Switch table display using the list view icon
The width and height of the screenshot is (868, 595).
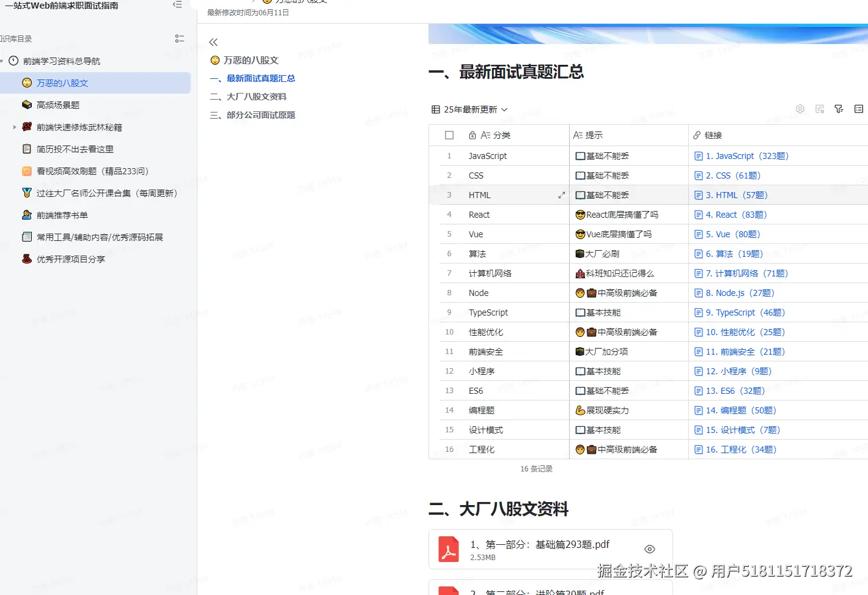[858, 109]
